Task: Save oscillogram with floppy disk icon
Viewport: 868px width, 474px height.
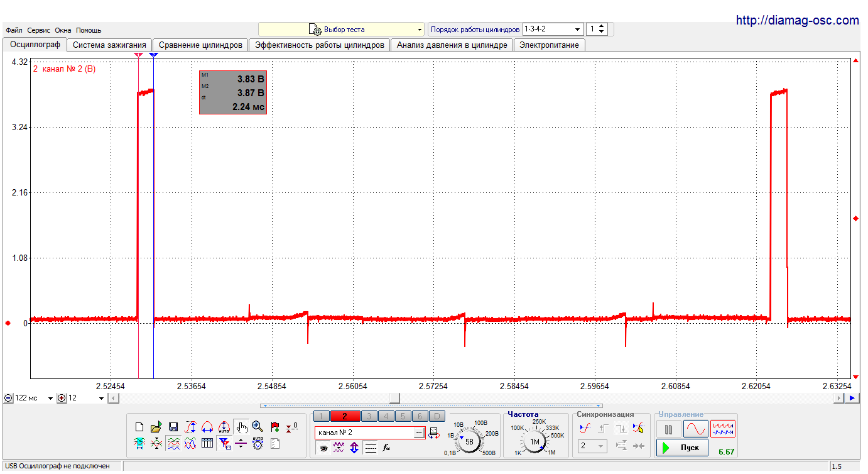Action: click(x=173, y=427)
